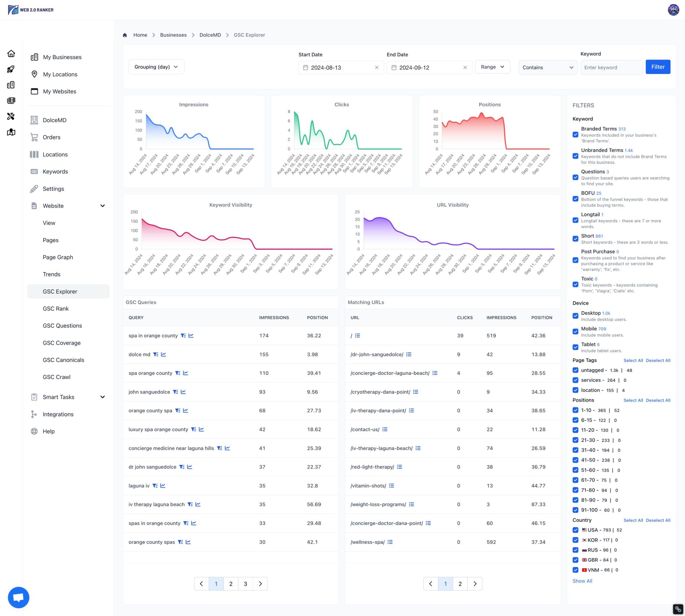Viewport: 685px width, 616px height.
Task: Uncheck the Branded Terms filter
Action: coord(575,135)
